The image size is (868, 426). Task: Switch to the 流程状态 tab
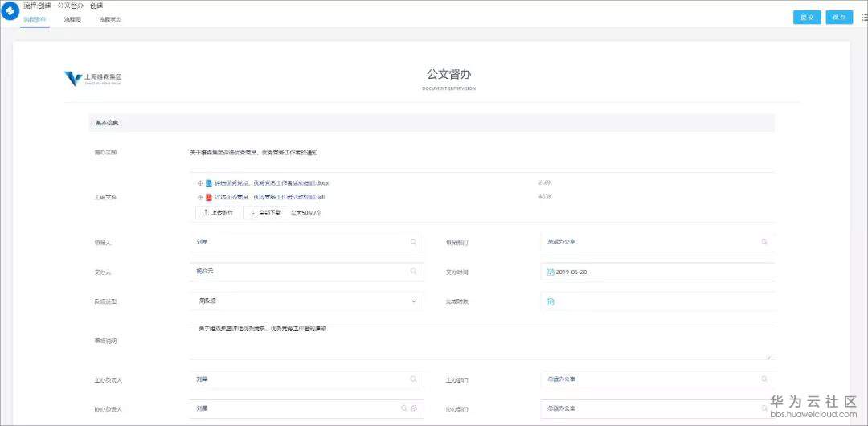click(x=110, y=19)
